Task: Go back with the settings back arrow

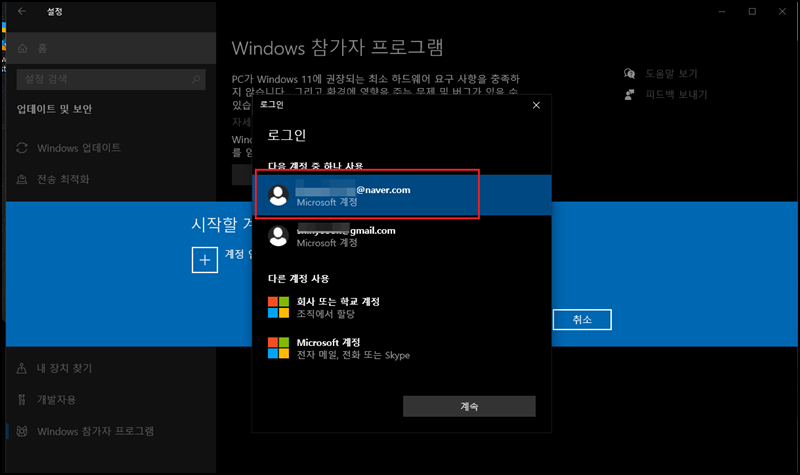Action: (x=21, y=11)
